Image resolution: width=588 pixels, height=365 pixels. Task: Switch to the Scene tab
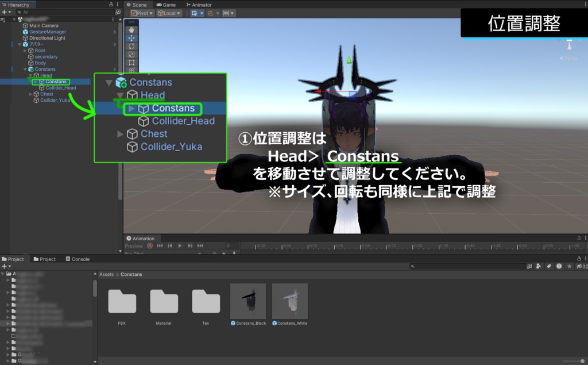pyautogui.click(x=137, y=5)
